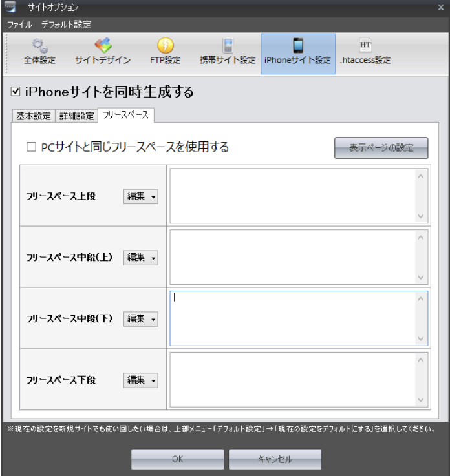This screenshot has height=476, width=450.
Task: Open the 全体設定 gear icon
Action: (x=39, y=46)
